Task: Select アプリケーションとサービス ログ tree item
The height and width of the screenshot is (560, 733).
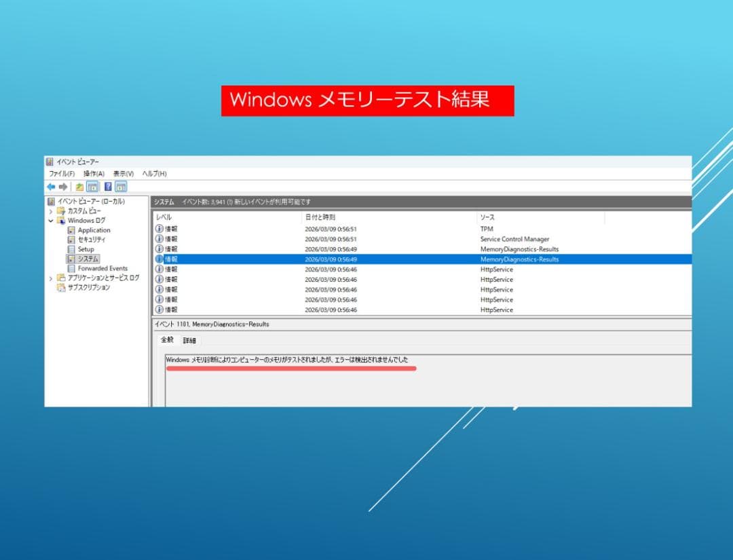Action: tap(103, 278)
